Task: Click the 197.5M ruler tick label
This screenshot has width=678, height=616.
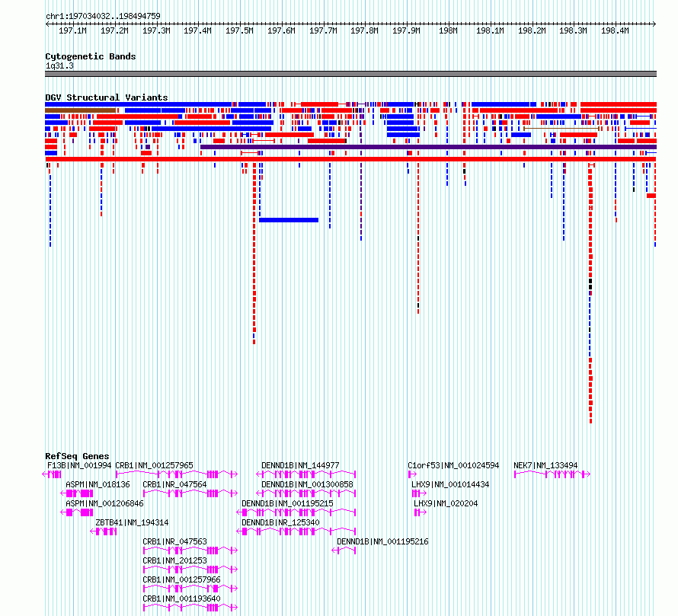Action: pyautogui.click(x=239, y=30)
